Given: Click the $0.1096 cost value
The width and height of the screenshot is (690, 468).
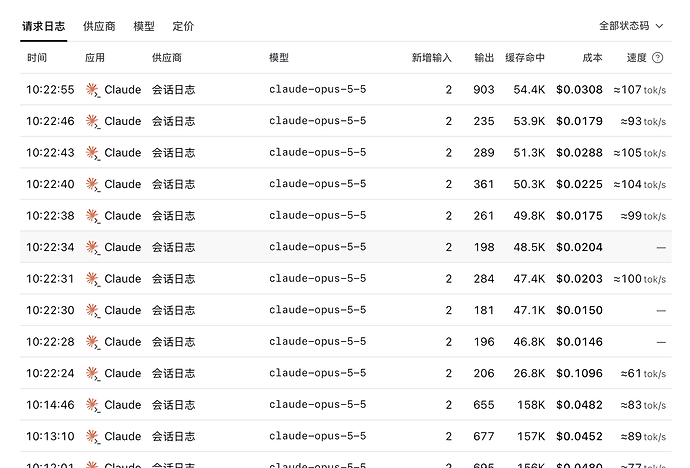Looking at the screenshot, I should tap(579, 373).
